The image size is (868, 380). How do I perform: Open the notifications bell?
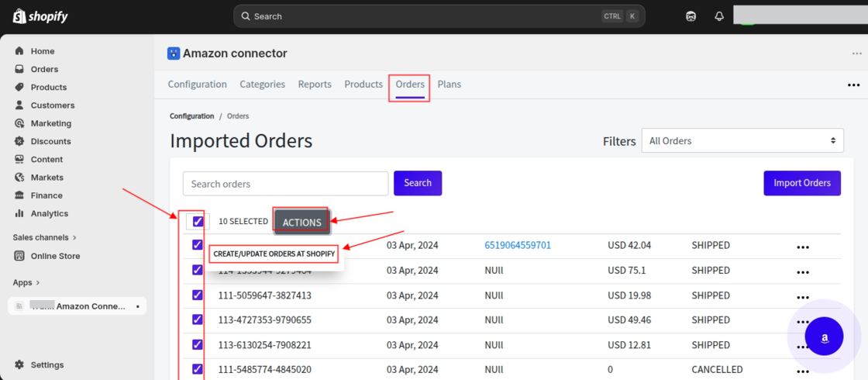coord(719,16)
